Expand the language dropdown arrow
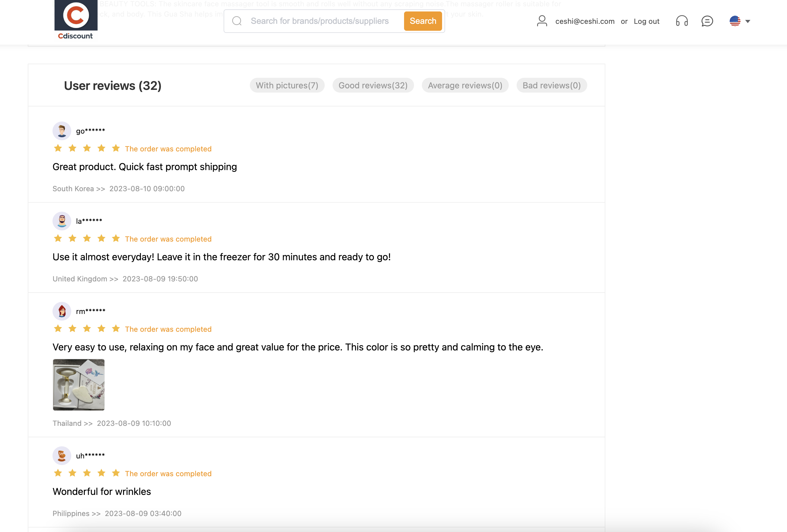The height and width of the screenshot is (532, 787). click(x=748, y=21)
